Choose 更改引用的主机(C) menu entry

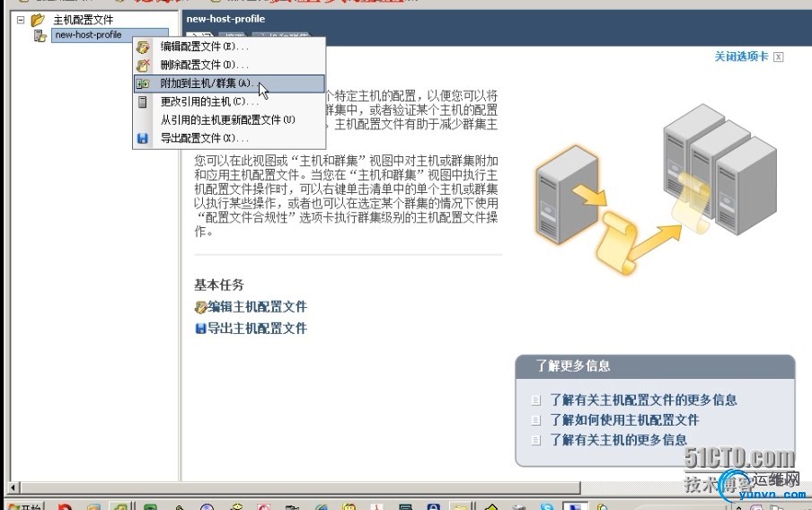pyautogui.click(x=229, y=101)
